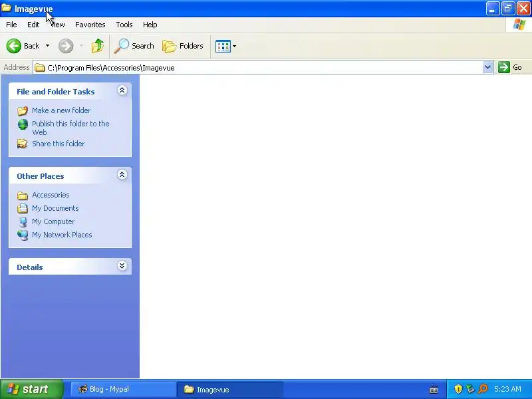
Task: Open My Computer link
Action: [53, 221]
